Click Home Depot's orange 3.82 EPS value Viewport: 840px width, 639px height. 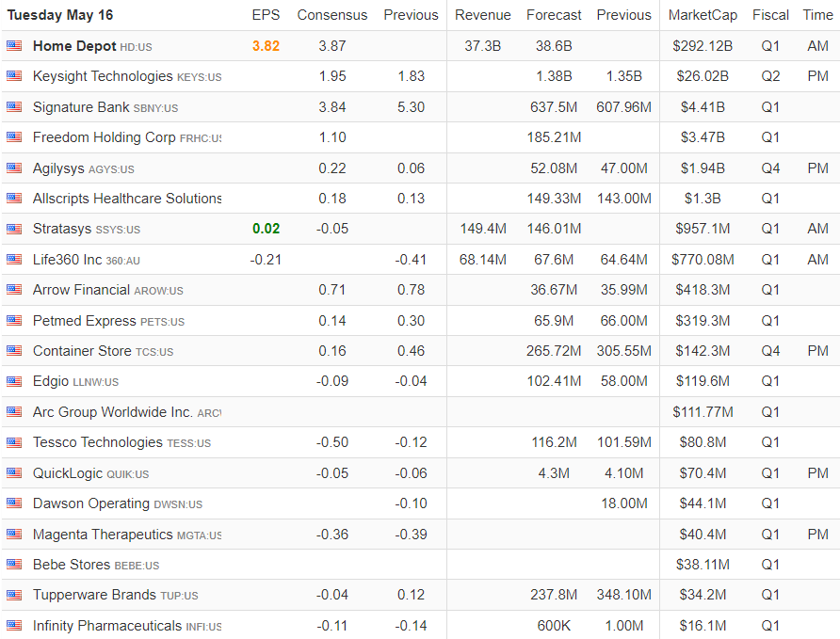pyautogui.click(x=266, y=46)
